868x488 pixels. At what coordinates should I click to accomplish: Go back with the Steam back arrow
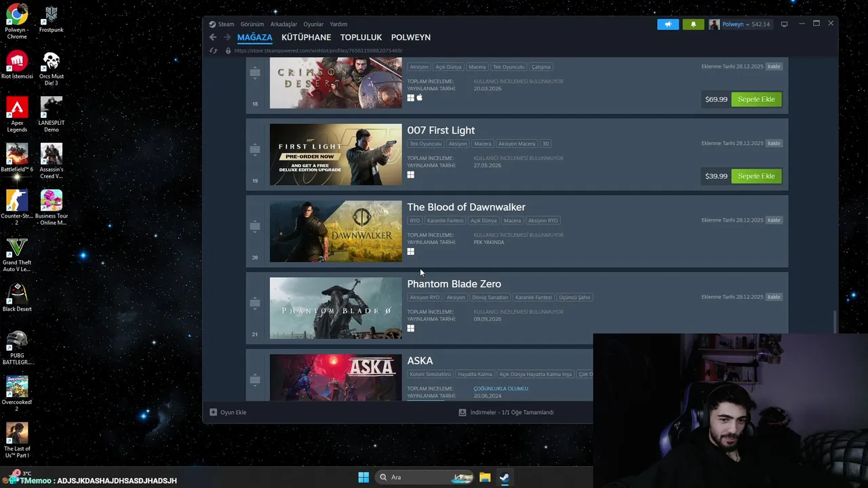[x=213, y=37]
